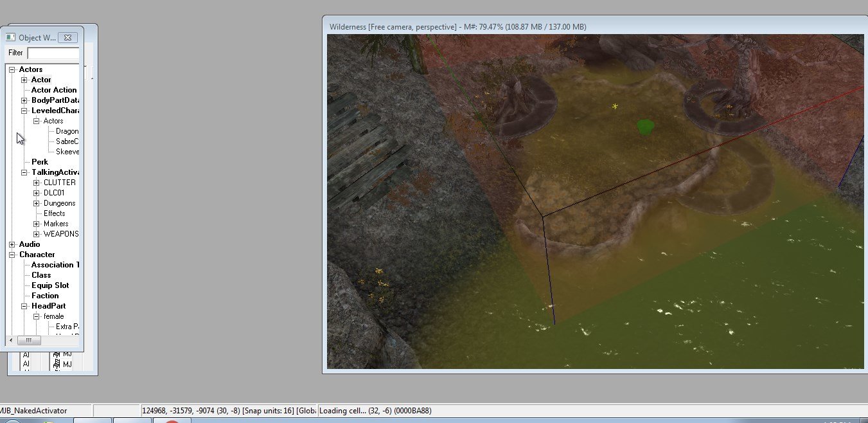Close the Object Window
This screenshot has width=868, height=423.
click(x=68, y=38)
